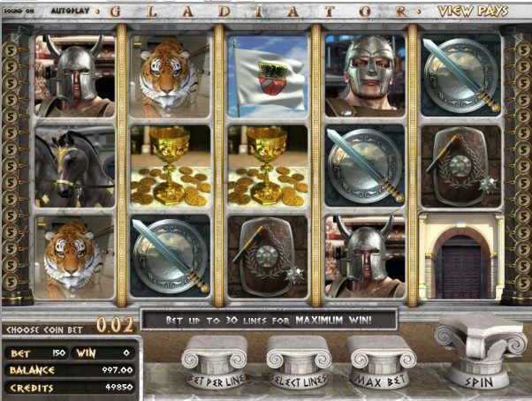This screenshot has width=532, height=401.
Task: Click the arched door symbol on reel five
Action: [460, 257]
